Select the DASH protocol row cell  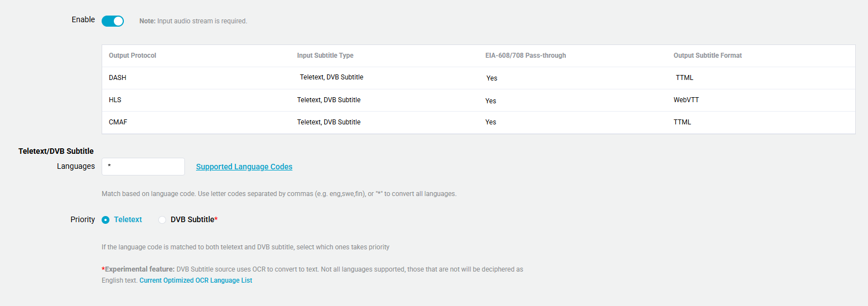pyautogui.click(x=118, y=78)
